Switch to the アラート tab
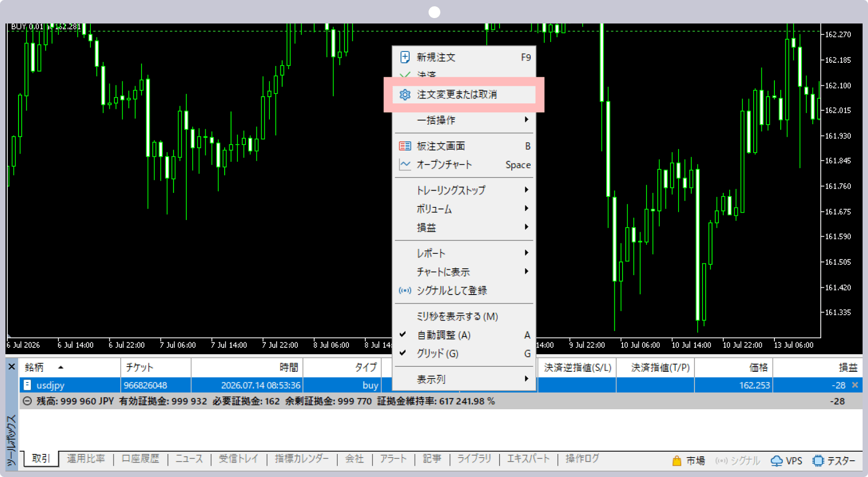Viewport: 868px width, 477px height. click(x=393, y=459)
